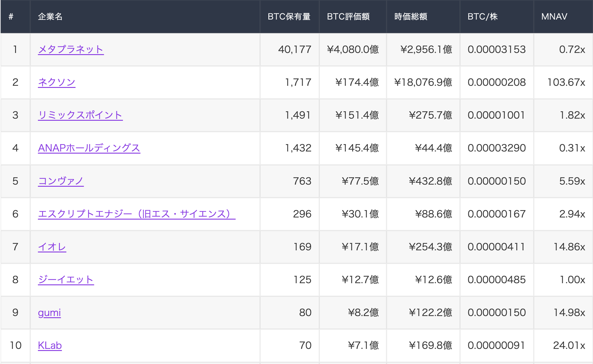The height and width of the screenshot is (364, 593).
Task: Select the ¥18,076.9億 market cap cell
Action: coord(423,82)
